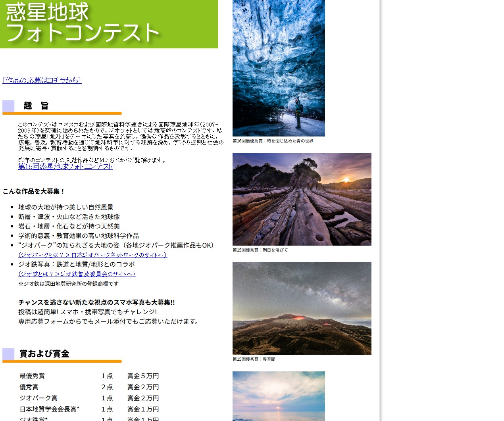The width and height of the screenshot is (504, 421).
Task: Click the caption 第16回最優秀賞：時を閉じ込めた青の世界
Action: point(273,141)
